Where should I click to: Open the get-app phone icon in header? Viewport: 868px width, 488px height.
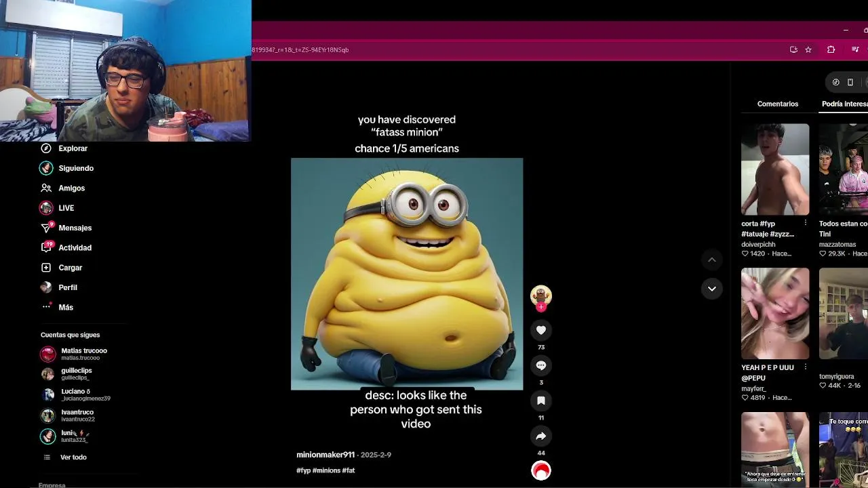[x=850, y=82]
